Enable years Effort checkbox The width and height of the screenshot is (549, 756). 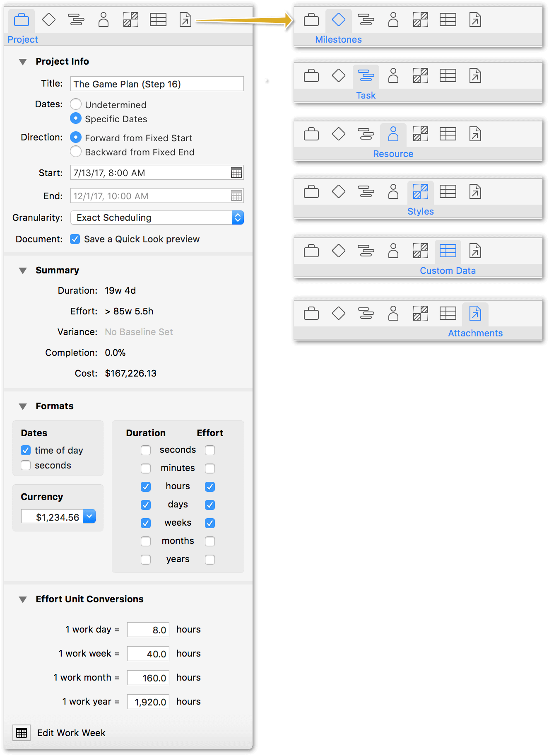pos(210,560)
